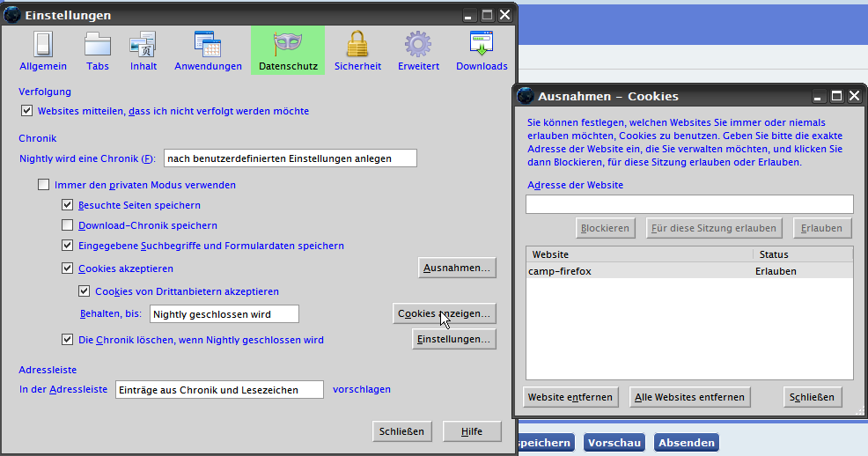Switch to the Erweitert tab label
The width and height of the screenshot is (868, 456).
click(418, 66)
